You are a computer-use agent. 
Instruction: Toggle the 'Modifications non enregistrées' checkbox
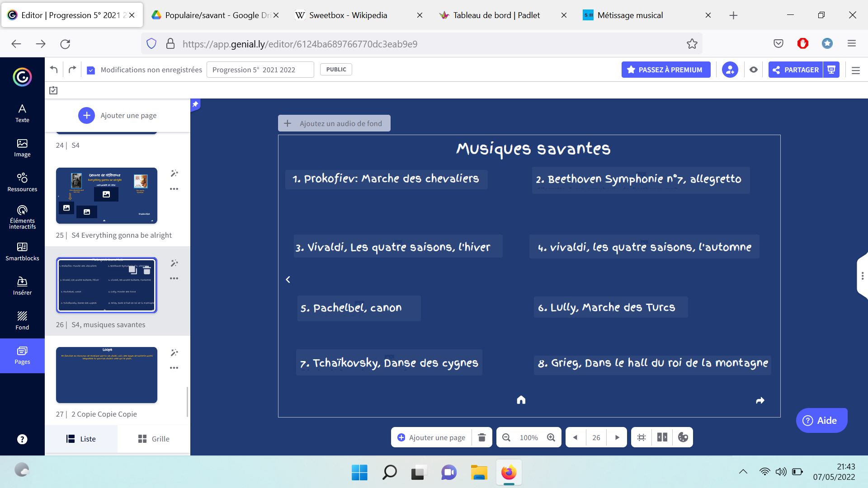(91, 70)
